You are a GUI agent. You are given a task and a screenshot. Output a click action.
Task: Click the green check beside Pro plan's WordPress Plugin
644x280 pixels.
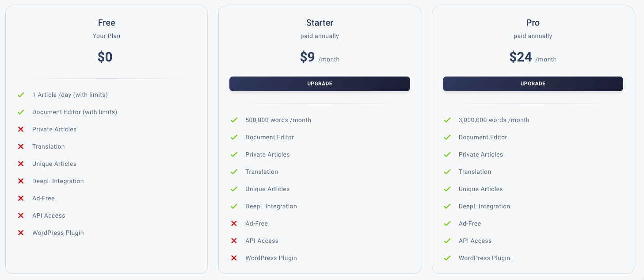[447, 258]
